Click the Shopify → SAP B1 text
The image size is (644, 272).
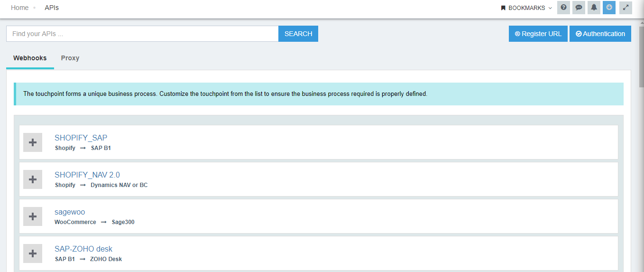tap(83, 148)
